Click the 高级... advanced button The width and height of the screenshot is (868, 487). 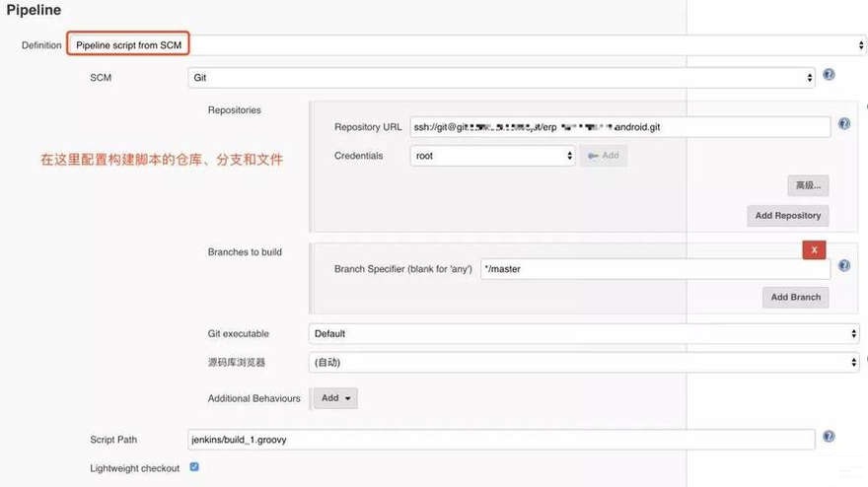[x=808, y=185]
